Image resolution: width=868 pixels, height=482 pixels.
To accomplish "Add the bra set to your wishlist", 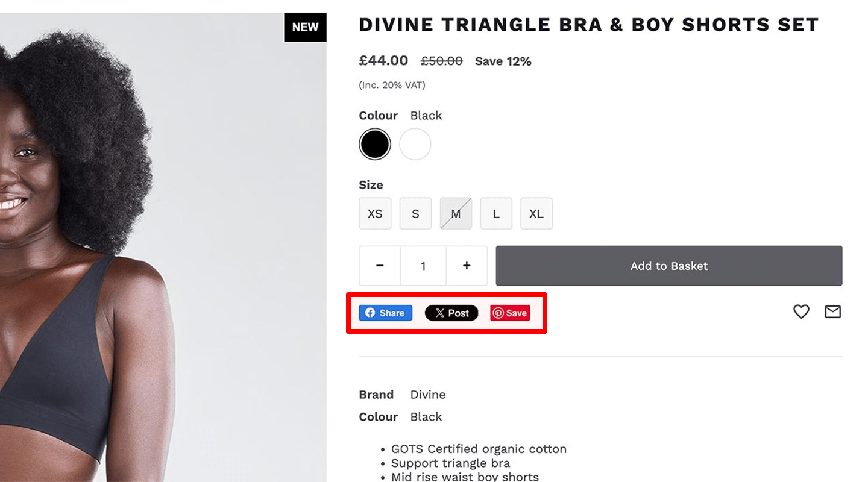I will coord(801,311).
